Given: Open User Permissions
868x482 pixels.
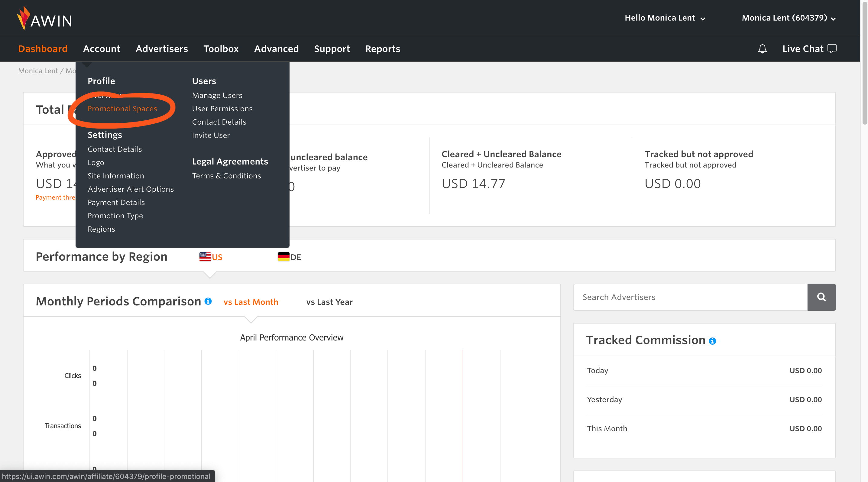Looking at the screenshot, I should [222, 109].
